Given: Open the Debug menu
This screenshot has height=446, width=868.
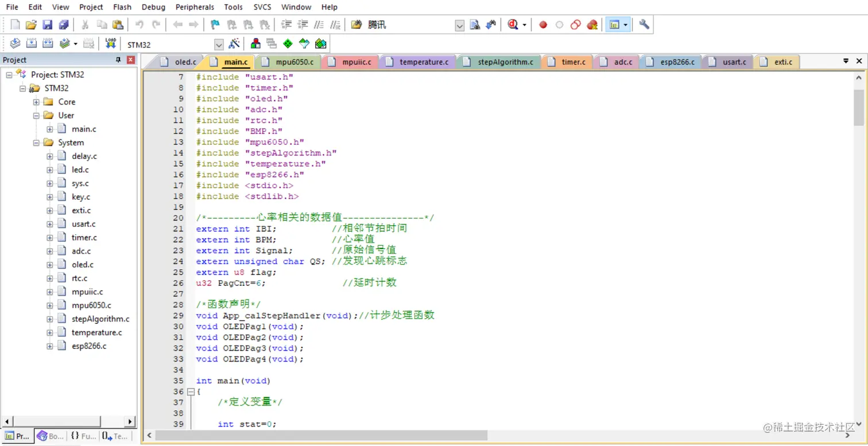Looking at the screenshot, I should (x=153, y=7).
